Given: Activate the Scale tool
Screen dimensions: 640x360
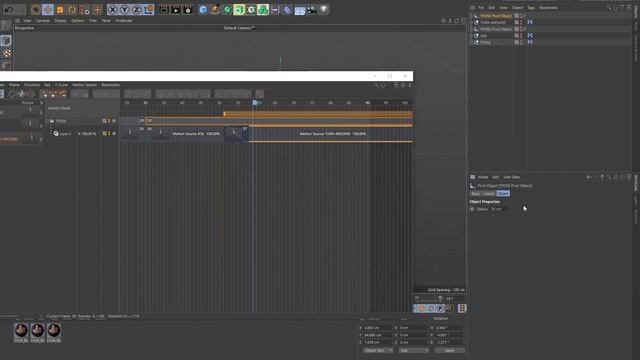Looking at the screenshot, I should 60,9.
